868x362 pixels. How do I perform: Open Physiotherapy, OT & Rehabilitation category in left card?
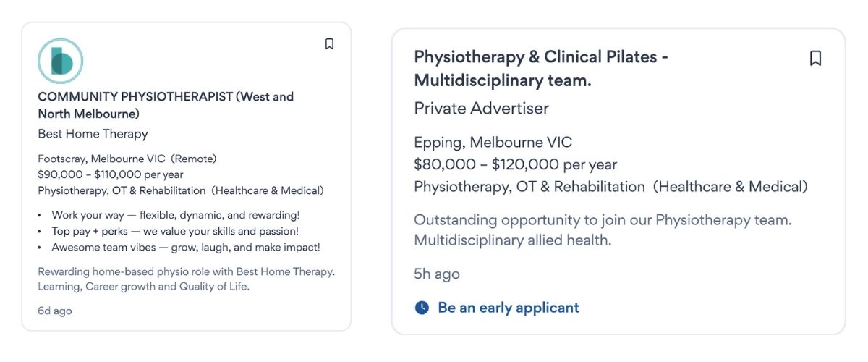pyautogui.click(x=122, y=190)
